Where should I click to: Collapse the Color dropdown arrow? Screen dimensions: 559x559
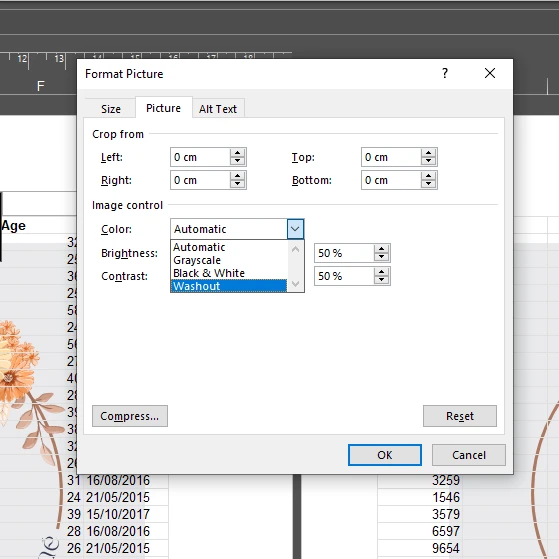point(295,229)
